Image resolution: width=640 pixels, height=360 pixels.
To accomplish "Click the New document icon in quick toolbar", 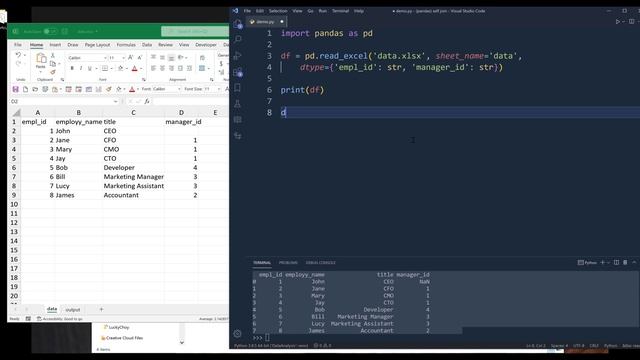I will point(25,89).
